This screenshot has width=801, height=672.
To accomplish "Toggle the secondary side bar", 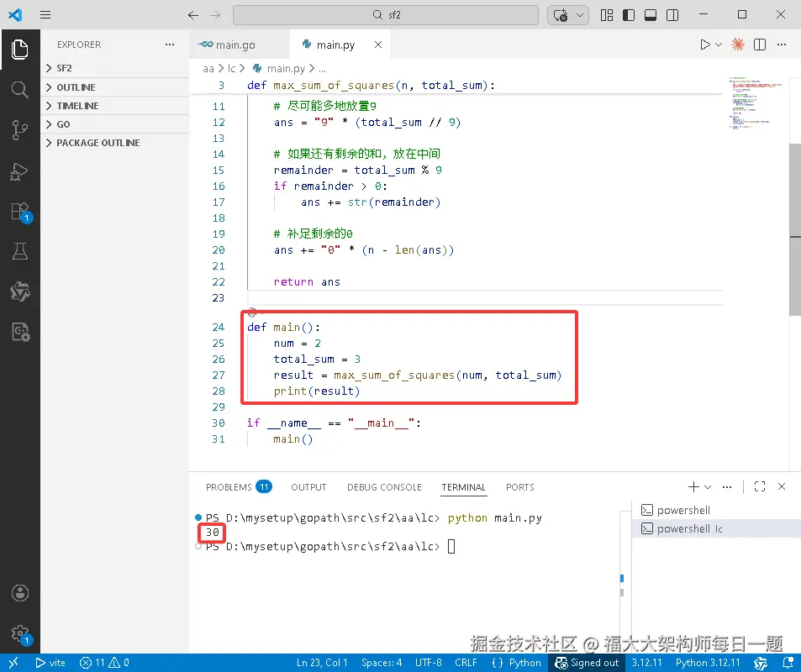I will 672,15.
